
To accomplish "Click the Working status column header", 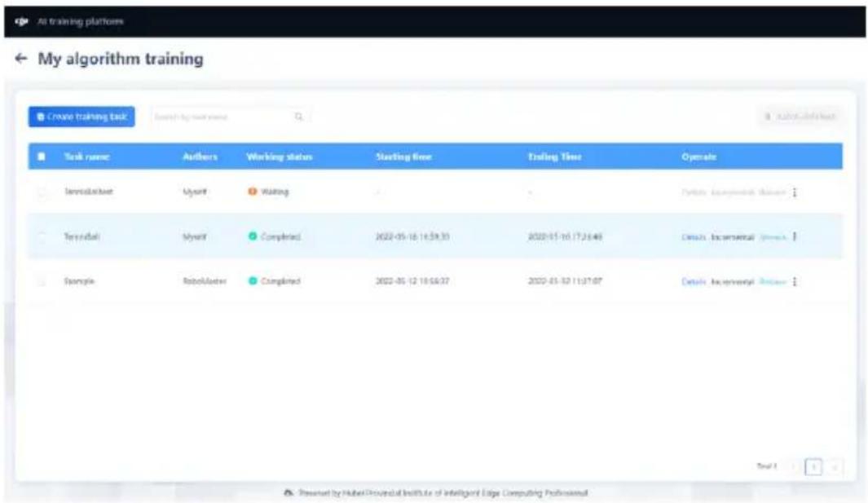I will pos(280,157).
